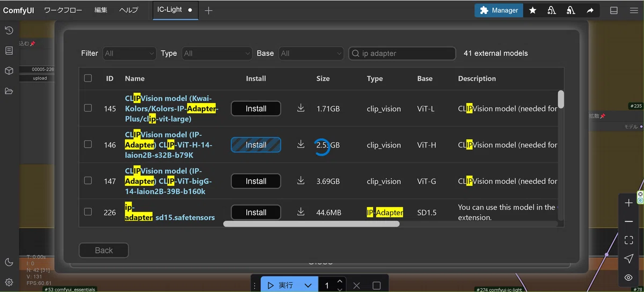The height and width of the screenshot is (292, 644).
Task: Click the download icon for model 226
Action: (x=301, y=212)
